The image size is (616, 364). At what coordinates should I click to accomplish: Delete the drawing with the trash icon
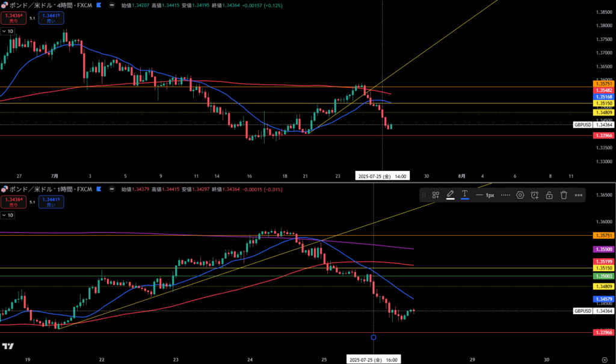(x=564, y=195)
